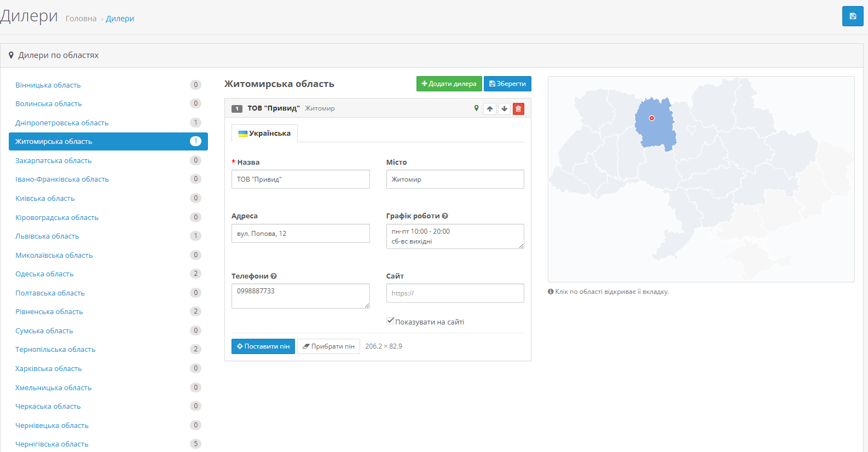The height and width of the screenshot is (452, 868).
Task: Click help icon next to Графік роботи
Action: tap(445, 216)
